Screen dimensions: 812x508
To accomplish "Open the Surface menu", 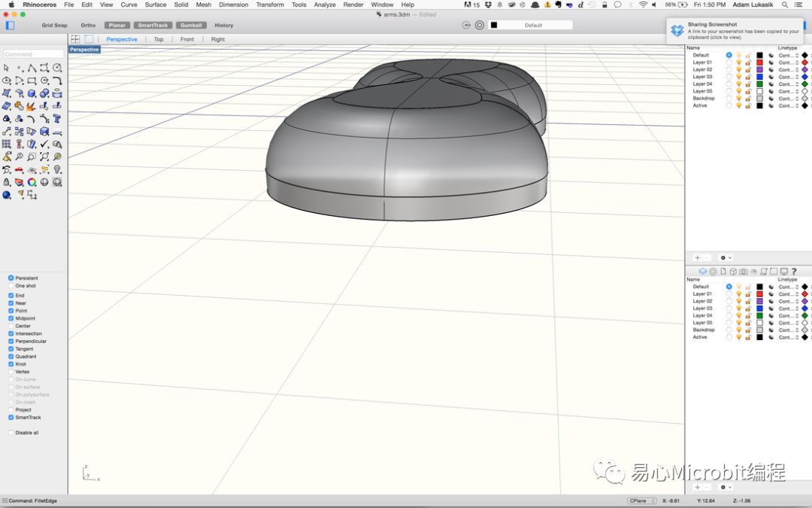I will [x=156, y=5].
